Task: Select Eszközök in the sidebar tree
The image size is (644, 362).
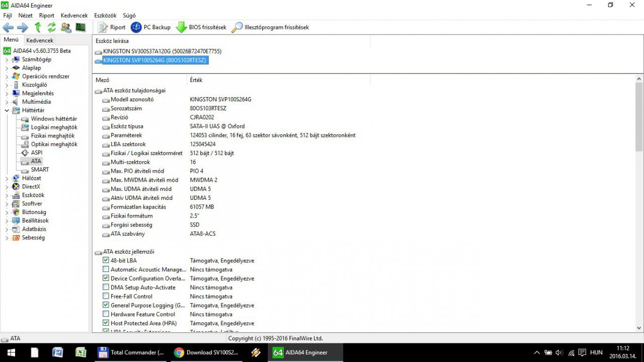Action: click(33, 195)
